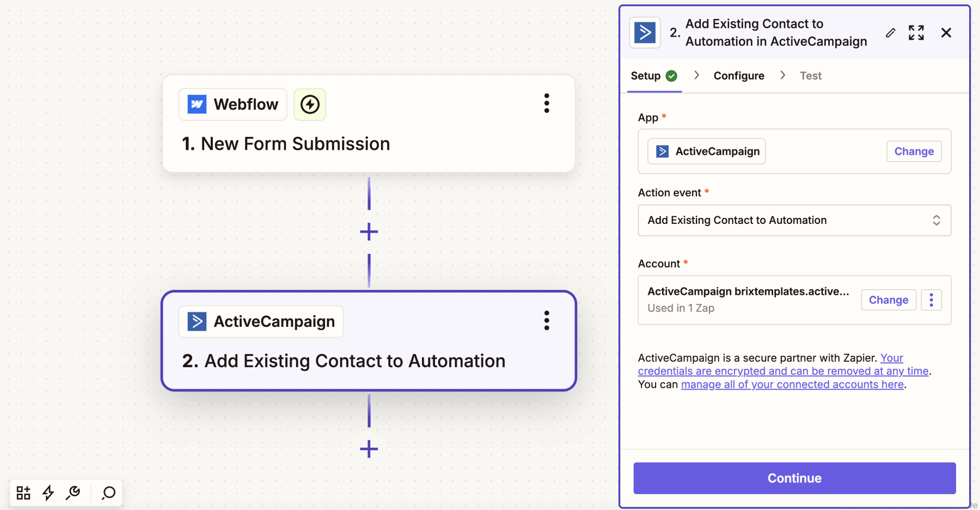Open manage all connected accounts link

pos(792,384)
